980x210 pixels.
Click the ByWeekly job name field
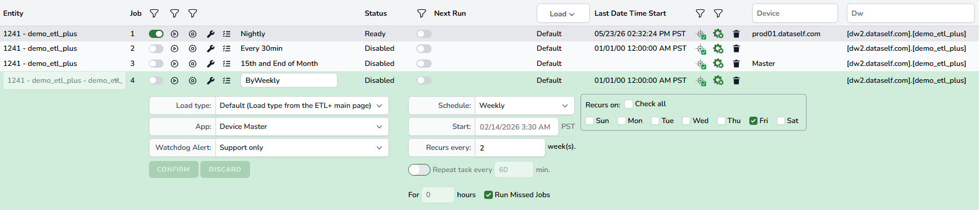click(289, 80)
